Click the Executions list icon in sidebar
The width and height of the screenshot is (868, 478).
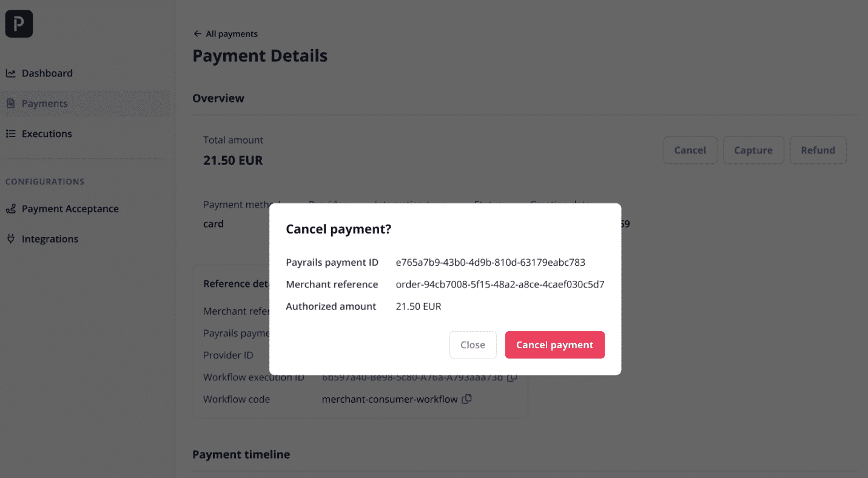pos(10,134)
